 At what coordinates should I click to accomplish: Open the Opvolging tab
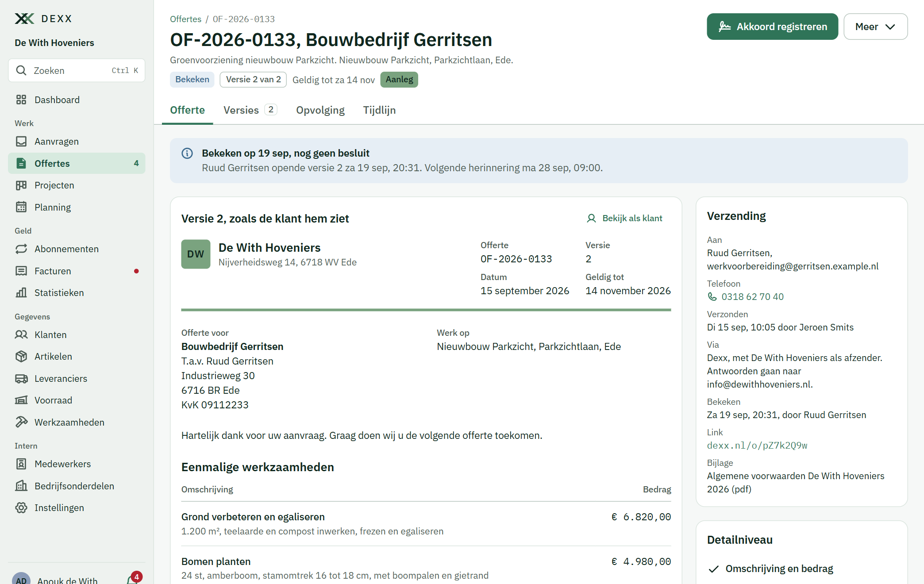pos(320,110)
